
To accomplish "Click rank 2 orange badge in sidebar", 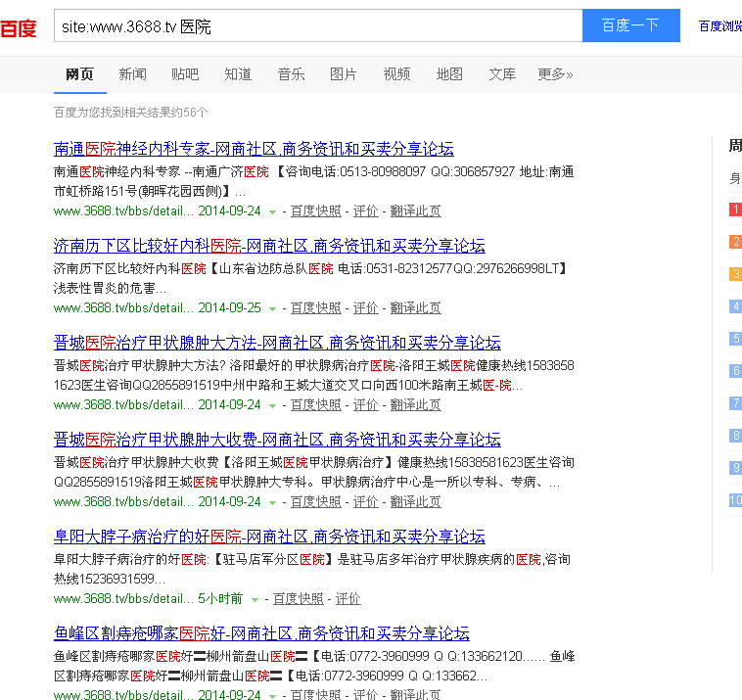I will pyautogui.click(x=735, y=242).
